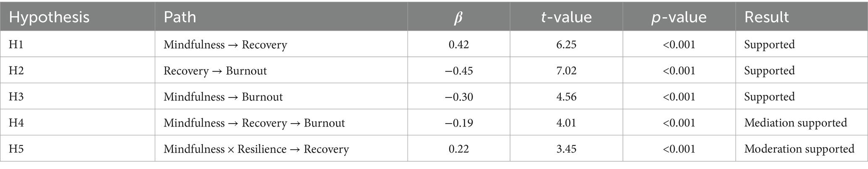The width and height of the screenshot is (868, 169).
Task: Click the t-value 6.25
Action: click(566, 44)
